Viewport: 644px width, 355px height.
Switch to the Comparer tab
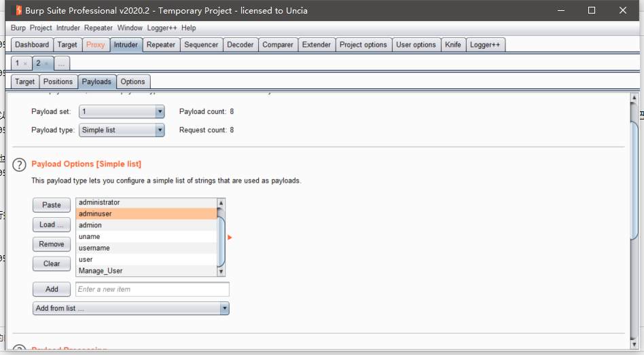(x=278, y=45)
